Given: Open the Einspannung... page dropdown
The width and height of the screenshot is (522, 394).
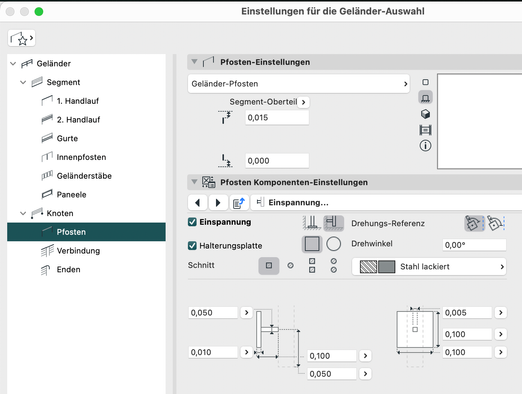Looking at the screenshot, I should tap(386, 203).
